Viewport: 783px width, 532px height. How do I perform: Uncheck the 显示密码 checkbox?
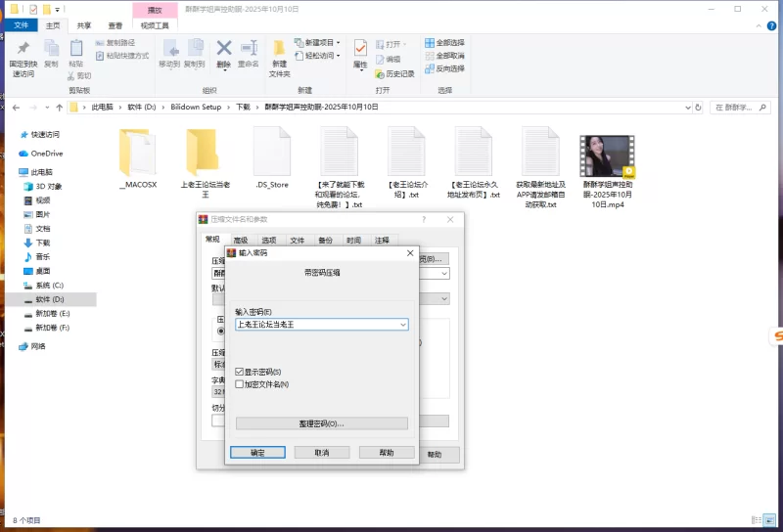pos(240,372)
